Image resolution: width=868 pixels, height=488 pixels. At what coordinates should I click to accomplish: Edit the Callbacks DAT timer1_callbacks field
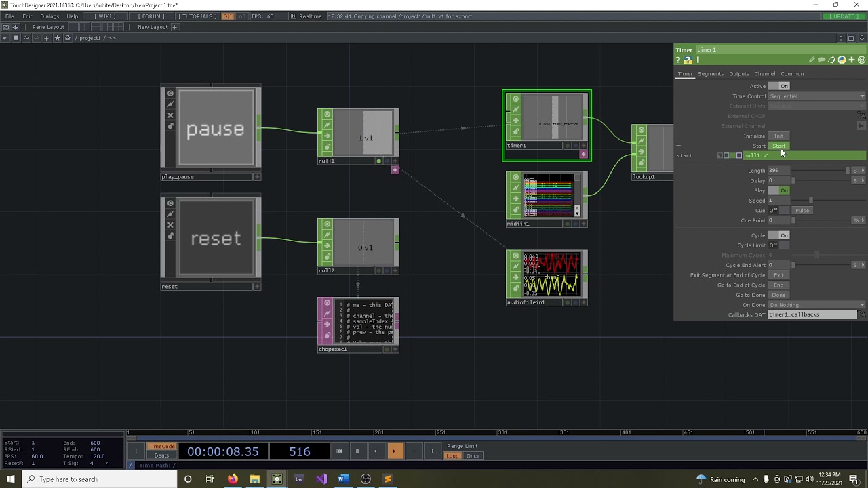tap(812, 314)
